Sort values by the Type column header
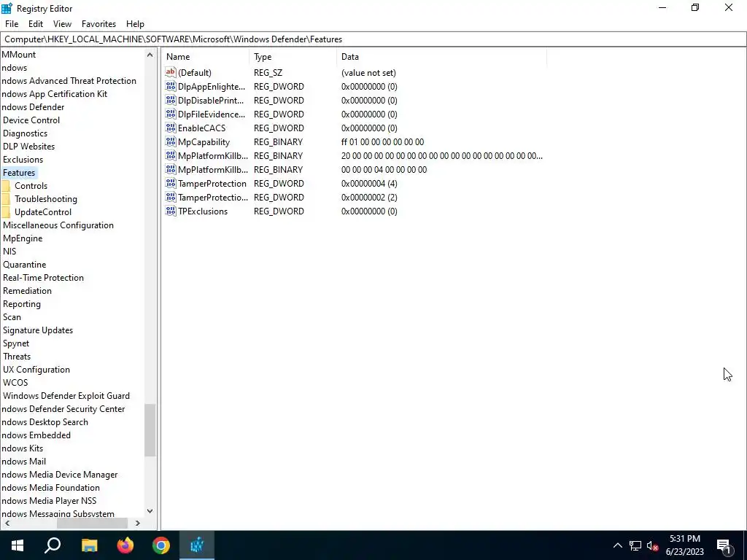Image resolution: width=747 pixels, height=560 pixels. coord(293,57)
